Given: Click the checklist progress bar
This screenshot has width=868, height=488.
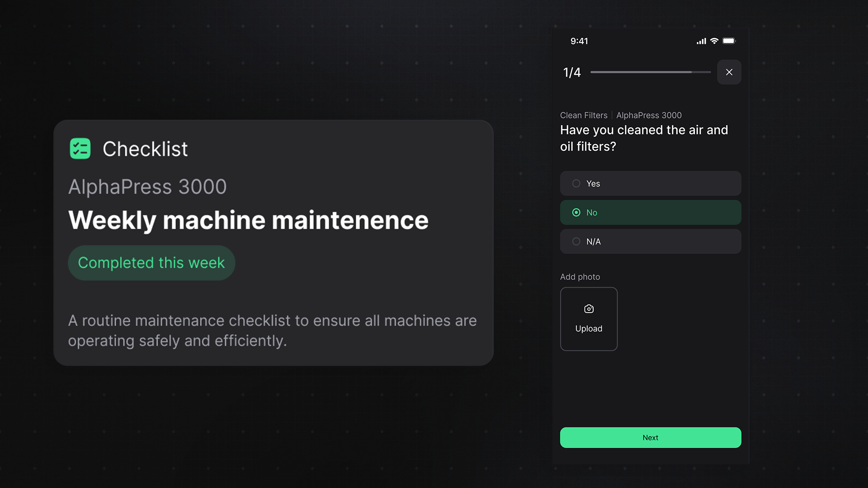Looking at the screenshot, I should (x=650, y=72).
